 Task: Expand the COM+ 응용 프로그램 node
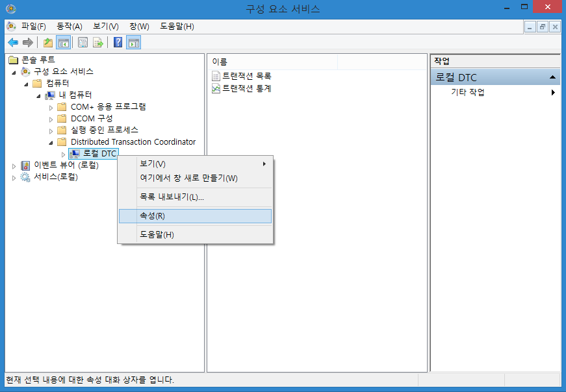pyautogui.click(x=51, y=108)
